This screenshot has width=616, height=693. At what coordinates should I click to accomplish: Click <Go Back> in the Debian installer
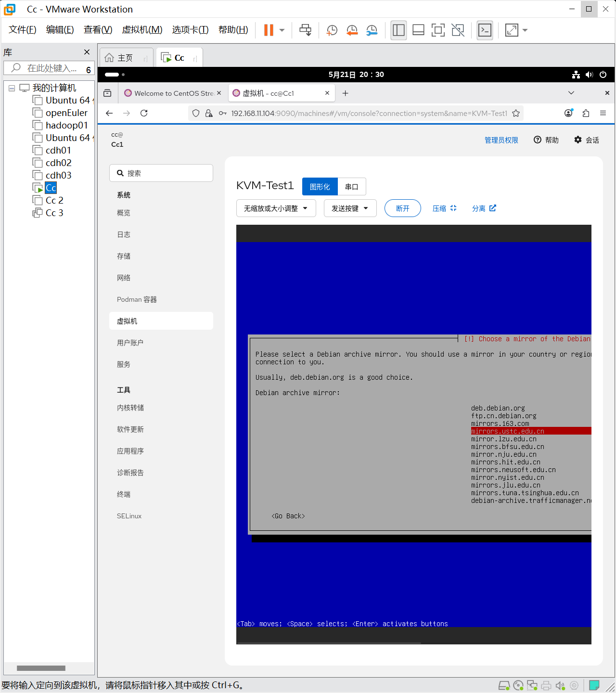point(288,516)
